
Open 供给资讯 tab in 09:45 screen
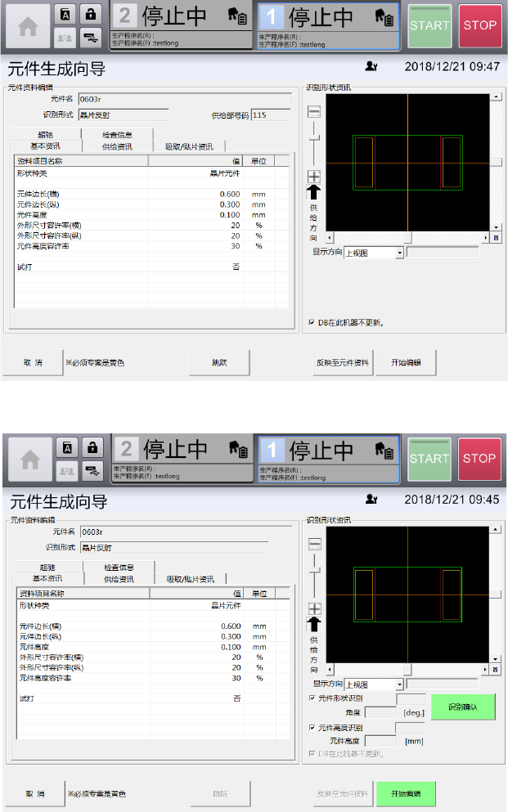119,579
